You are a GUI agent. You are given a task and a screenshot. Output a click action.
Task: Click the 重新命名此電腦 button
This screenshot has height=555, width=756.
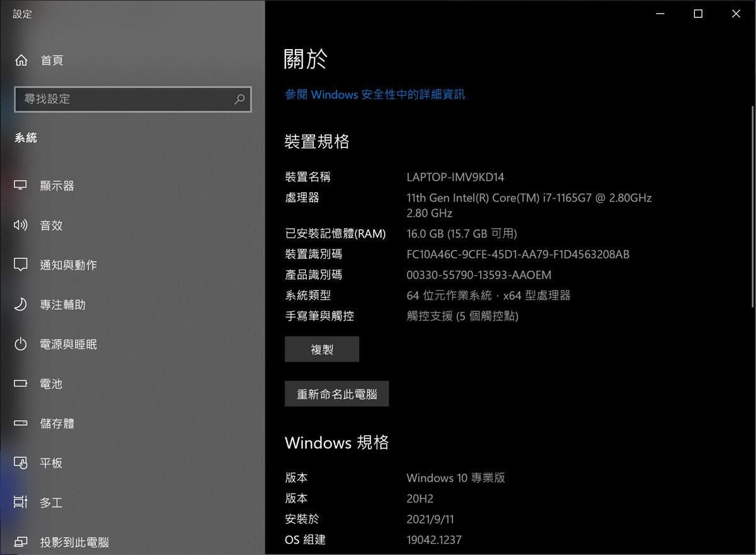point(337,394)
